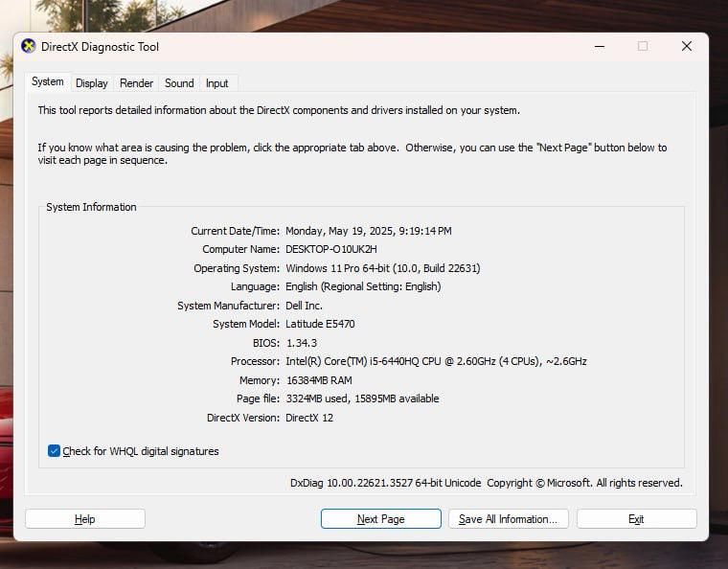Click Save All Information button

click(509, 519)
